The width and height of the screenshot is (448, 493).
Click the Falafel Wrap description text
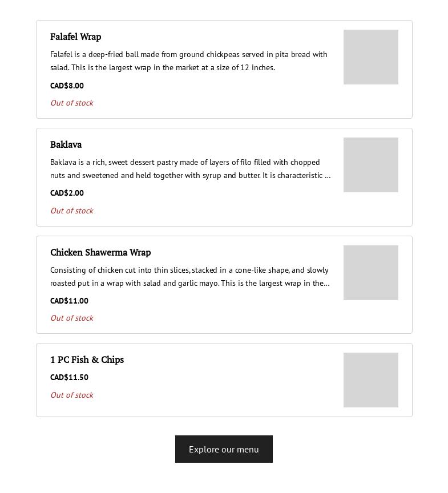click(x=189, y=61)
